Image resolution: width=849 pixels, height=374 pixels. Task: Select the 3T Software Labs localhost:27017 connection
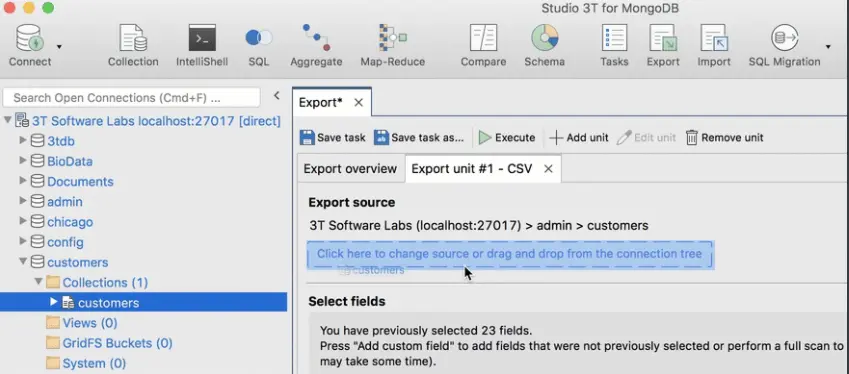(156, 121)
